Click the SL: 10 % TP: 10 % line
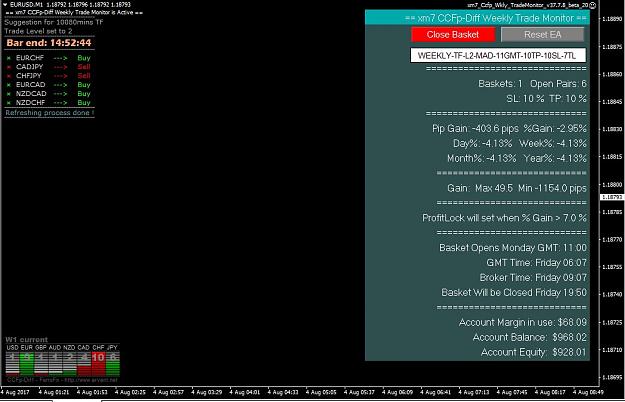This screenshot has height=402, width=625. coord(546,98)
